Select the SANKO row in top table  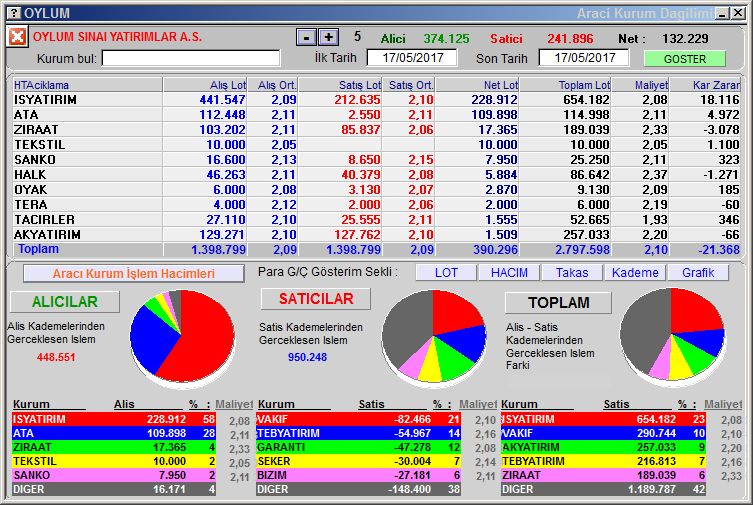(376, 159)
